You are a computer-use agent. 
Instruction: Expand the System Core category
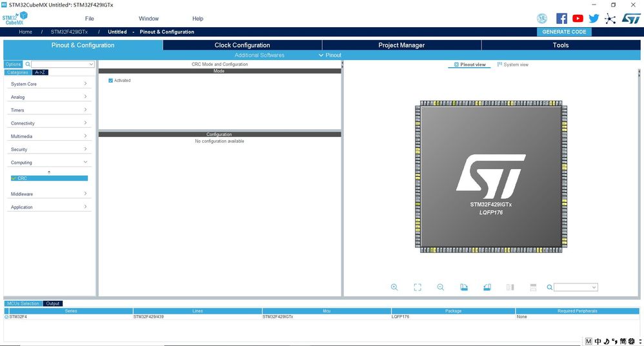49,84
